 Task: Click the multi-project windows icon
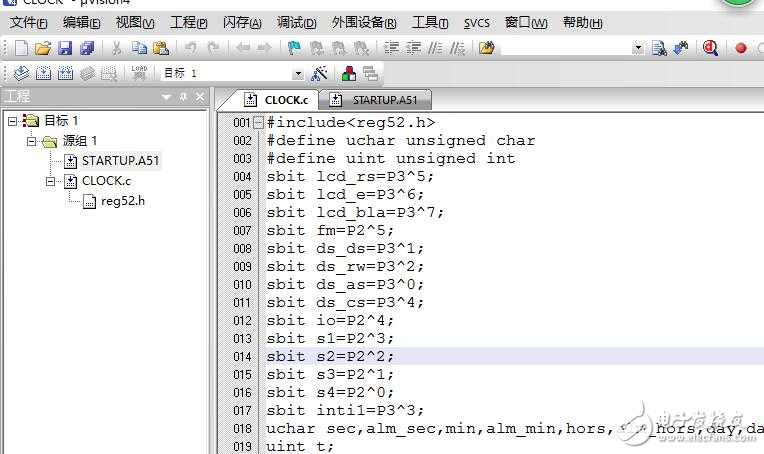click(x=370, y=74)
